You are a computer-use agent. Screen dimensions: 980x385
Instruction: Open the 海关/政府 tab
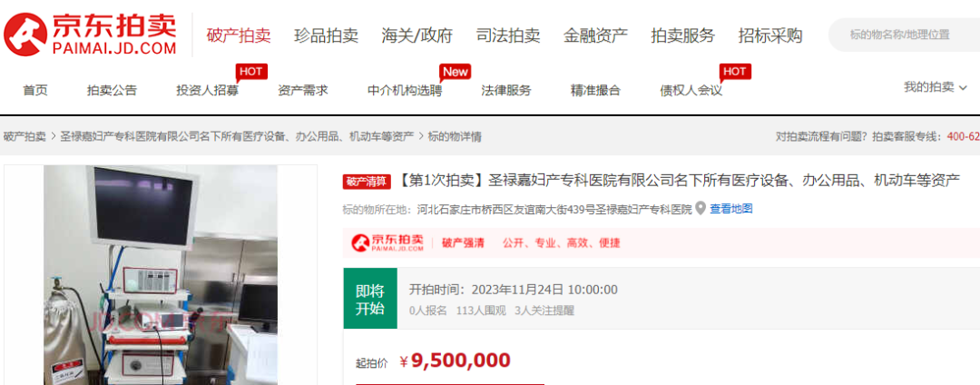416,35
